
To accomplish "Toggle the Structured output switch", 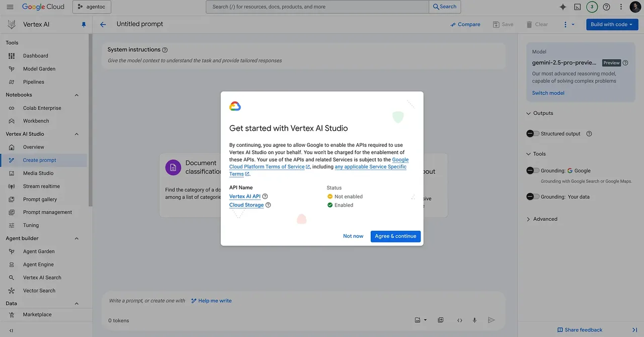I will 532,134.
